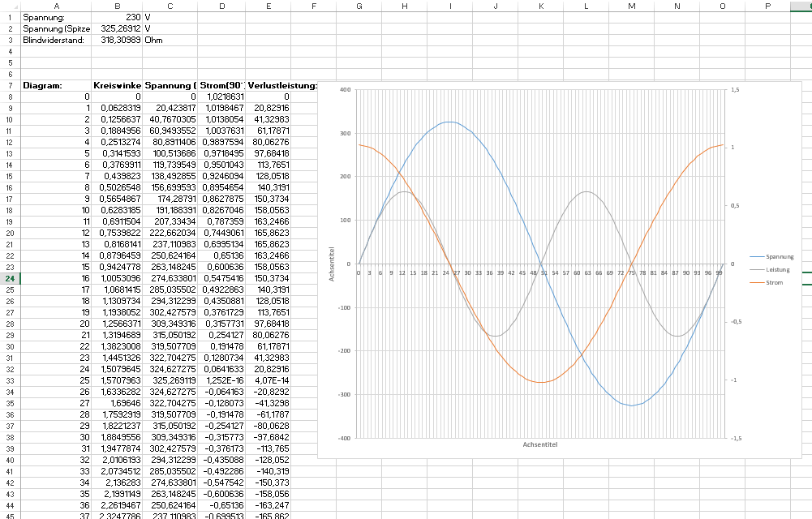This screenshot has height=519, width=812.
Task: Click the 'Strom(90°)' header cell
Action: [221, 85]
